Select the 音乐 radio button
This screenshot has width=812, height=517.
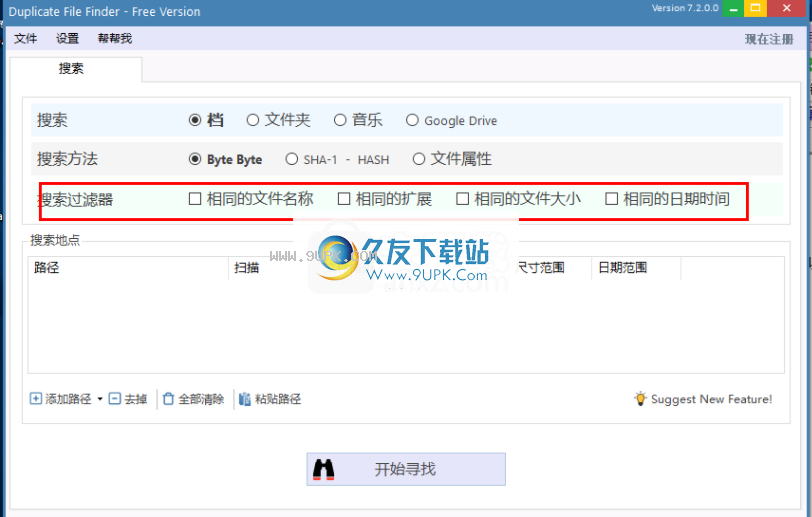click(340, 120)
